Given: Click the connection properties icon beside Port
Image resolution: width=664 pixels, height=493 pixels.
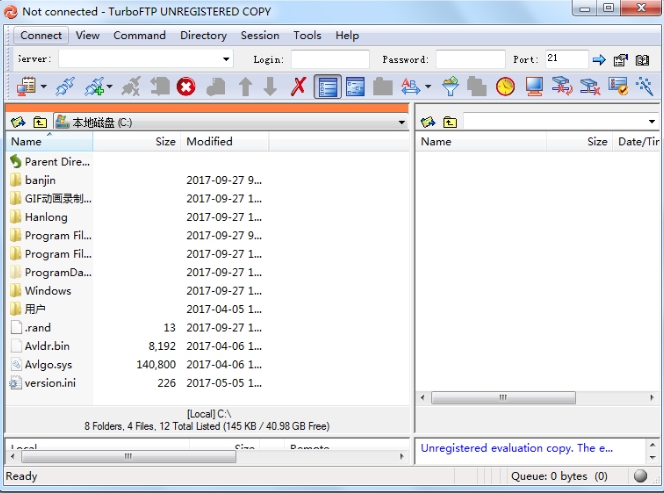Looking at the screenshot, I should pos(621,60).
